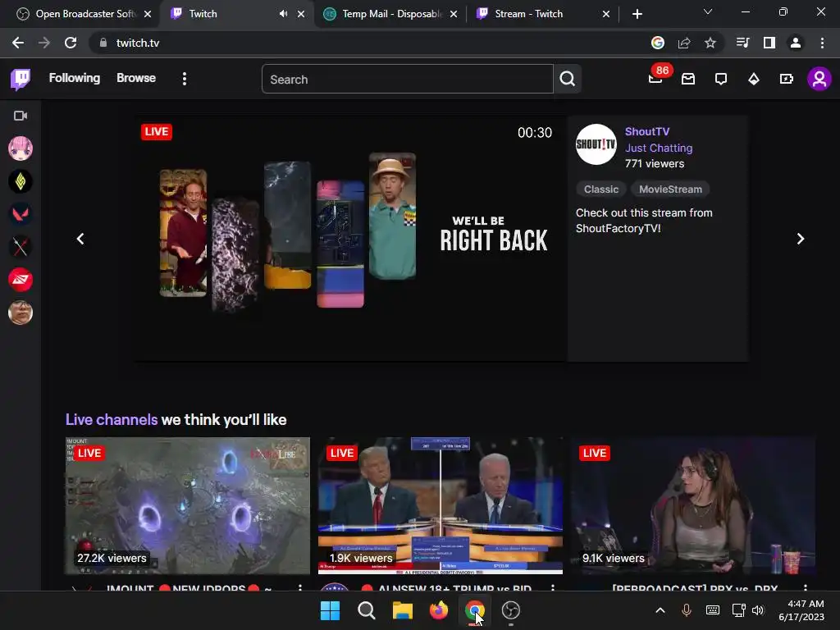840x630 pixels.
Task: Switch to Temp Mail browser tab
Action: (390, 14)
